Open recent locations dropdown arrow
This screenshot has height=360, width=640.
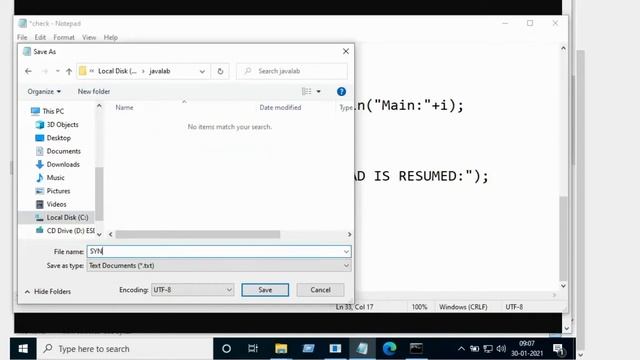pos(58,71)
